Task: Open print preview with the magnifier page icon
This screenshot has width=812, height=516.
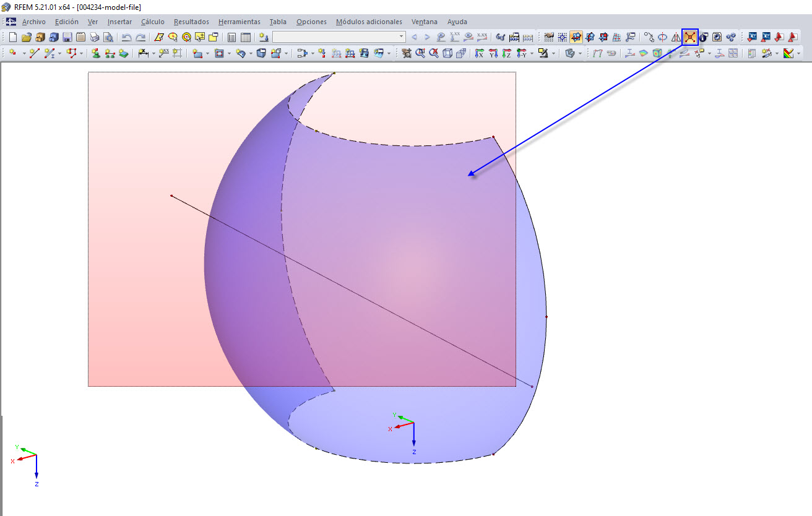Action: [x=108, y=37]
